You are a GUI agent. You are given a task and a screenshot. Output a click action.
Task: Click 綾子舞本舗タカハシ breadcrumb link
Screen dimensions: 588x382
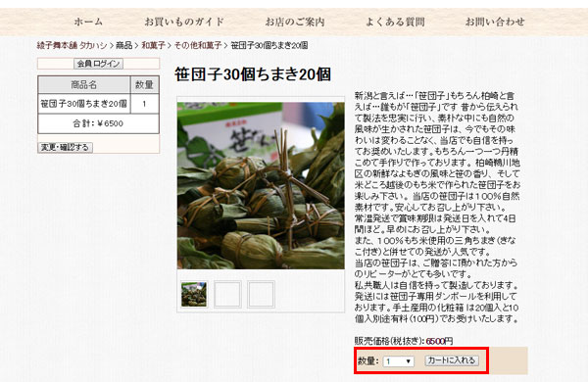(x=72, y=45)
